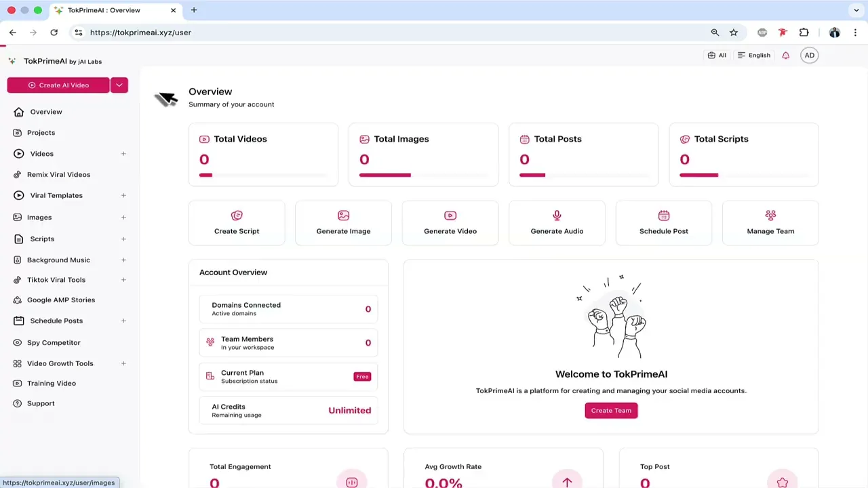Viewport: 868px width, 488px height.
Task: Click the Generate Video icon
Action: [450, 216]
